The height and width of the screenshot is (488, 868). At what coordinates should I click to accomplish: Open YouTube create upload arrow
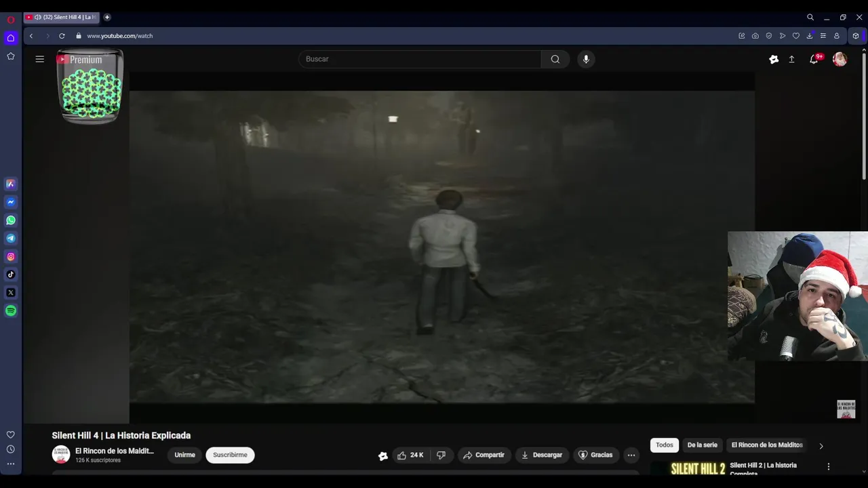tap(791, 60)
